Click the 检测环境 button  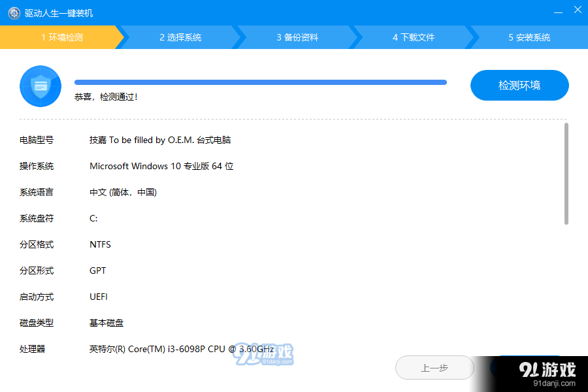(519, 85)
